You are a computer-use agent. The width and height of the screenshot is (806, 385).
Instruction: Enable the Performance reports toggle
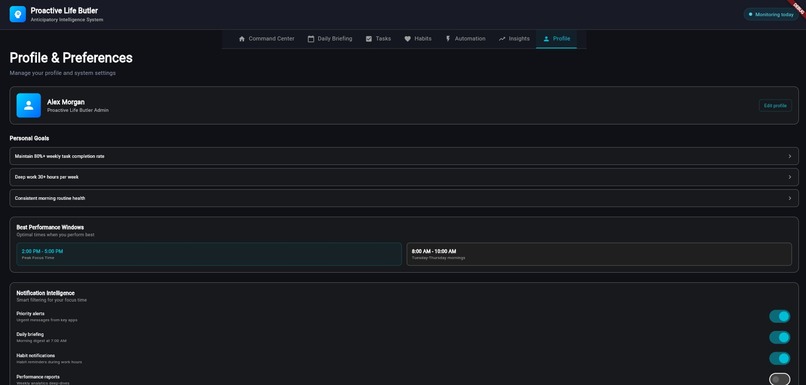(779, 379)
